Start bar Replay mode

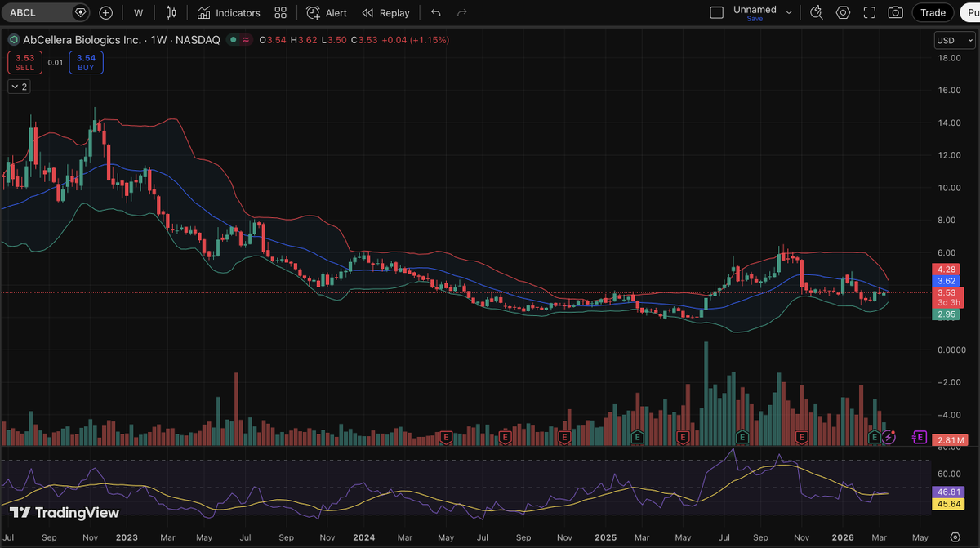pyautogui.click(x=385, y=12)
